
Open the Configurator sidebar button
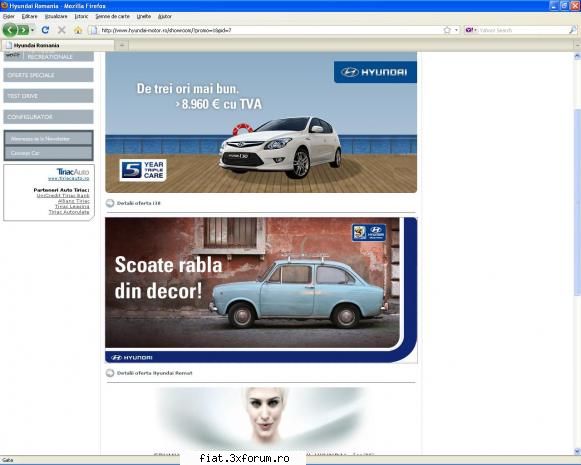tap(49, 117)
